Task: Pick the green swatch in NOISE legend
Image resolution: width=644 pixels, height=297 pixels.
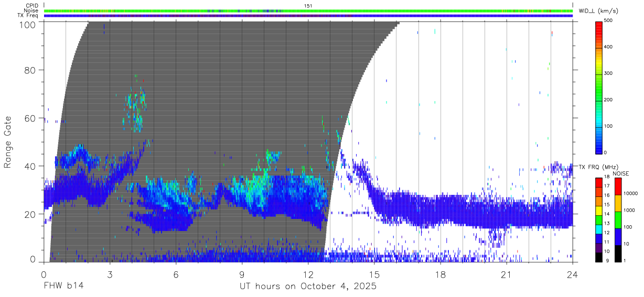Action: click(x=618, y=220)
